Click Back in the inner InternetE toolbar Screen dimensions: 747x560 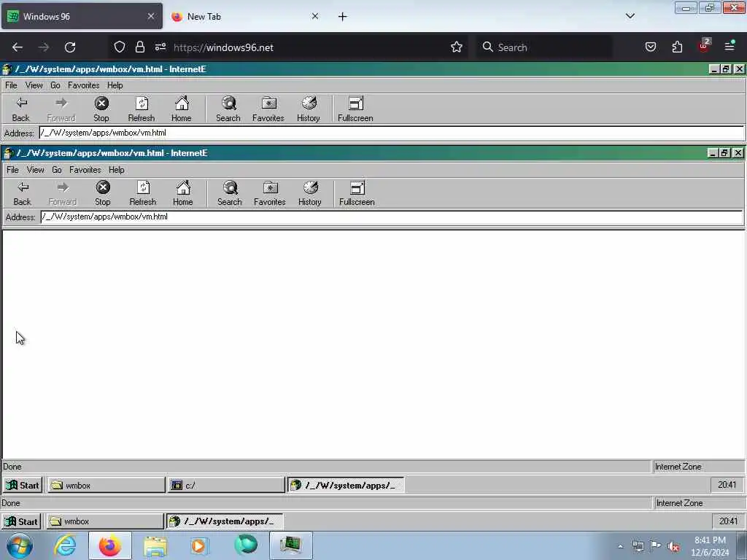pos(23,193)
